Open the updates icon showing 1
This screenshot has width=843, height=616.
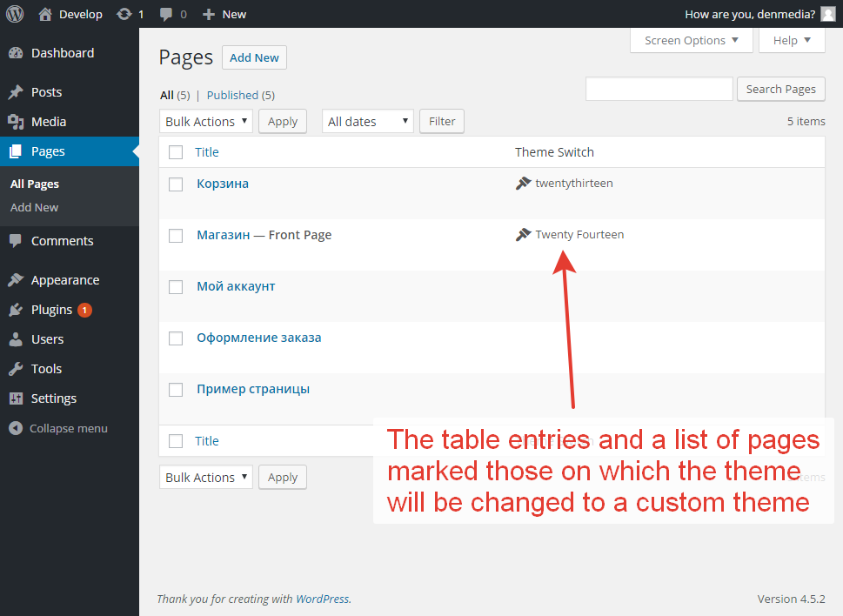[124, 14]
